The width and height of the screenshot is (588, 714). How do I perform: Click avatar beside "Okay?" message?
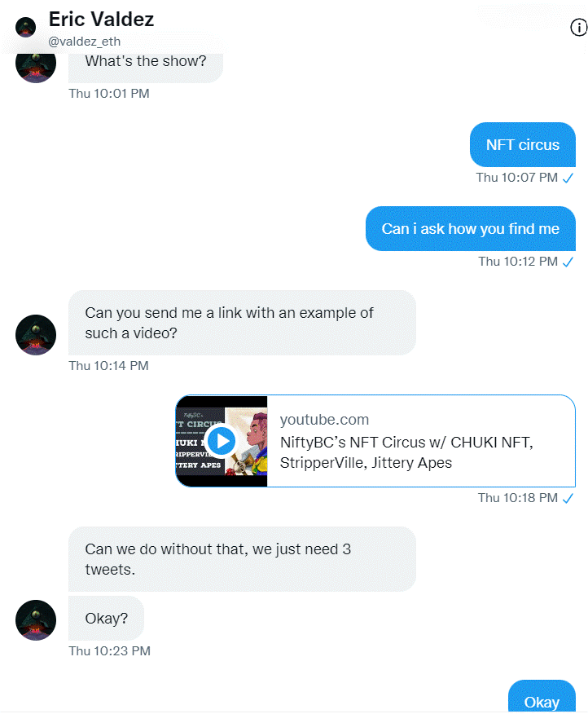(36, 619)
